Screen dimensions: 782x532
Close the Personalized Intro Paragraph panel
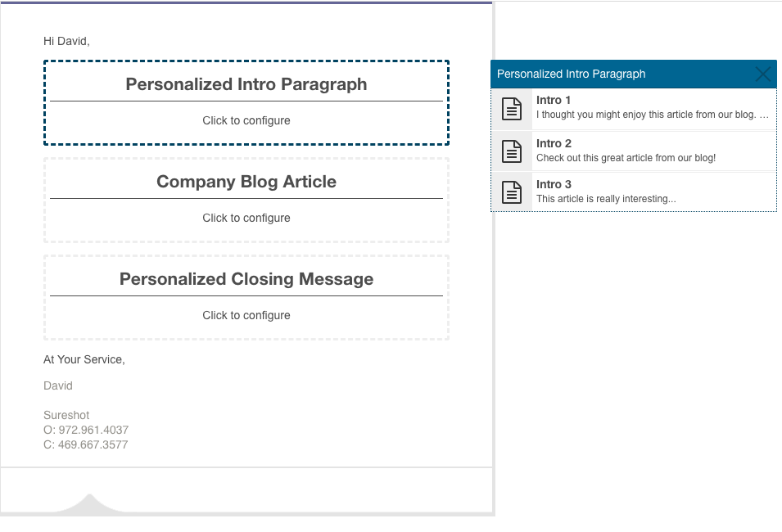[763, 74]
